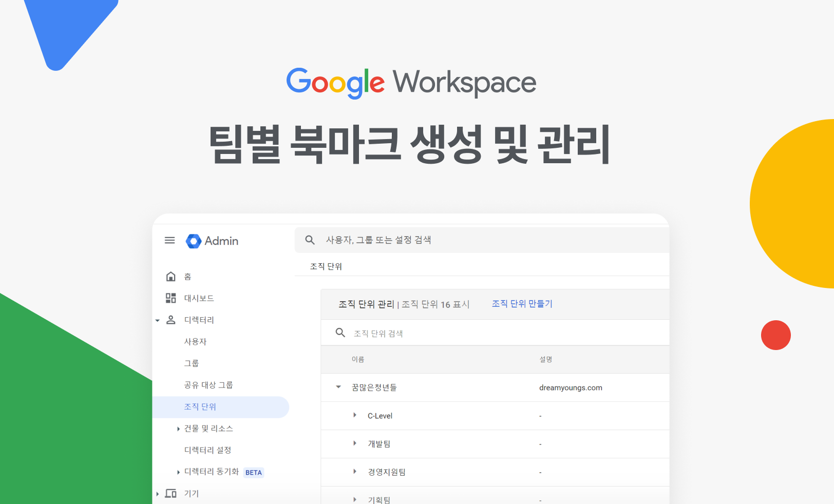834x504 pixels.
Task: Click the 홈 home icon in sidebar
Action: coord(170,276)
